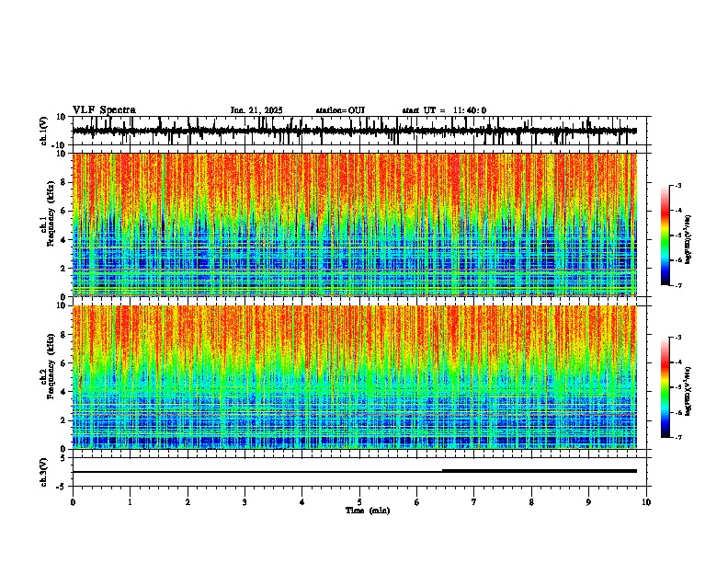Click the "ch.1(V)" vertical axis label
Image resolution: width=728 pixels, height=563 pixels.
44,131
